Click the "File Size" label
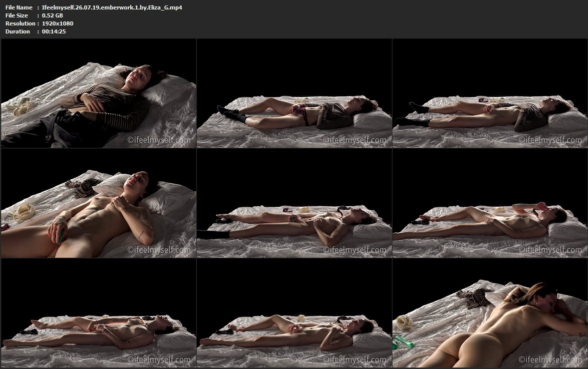This screenshot has width=588, height=369. [16, 15]
